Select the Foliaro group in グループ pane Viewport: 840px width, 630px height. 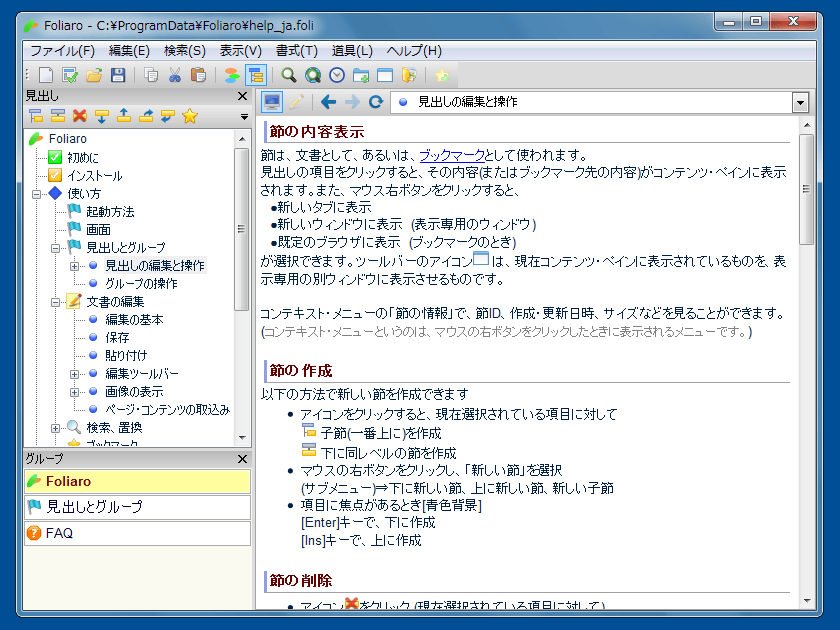point(138,481)
